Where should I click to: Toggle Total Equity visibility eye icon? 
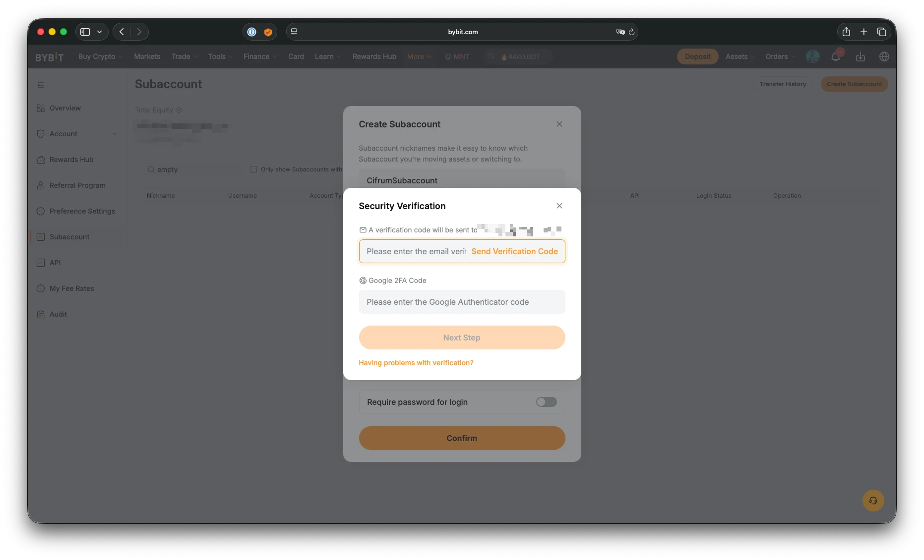179,110
